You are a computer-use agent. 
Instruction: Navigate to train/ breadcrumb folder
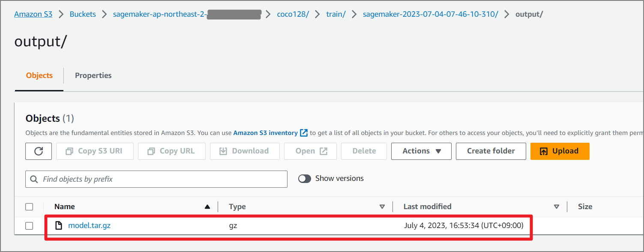[x=336, y=14]
